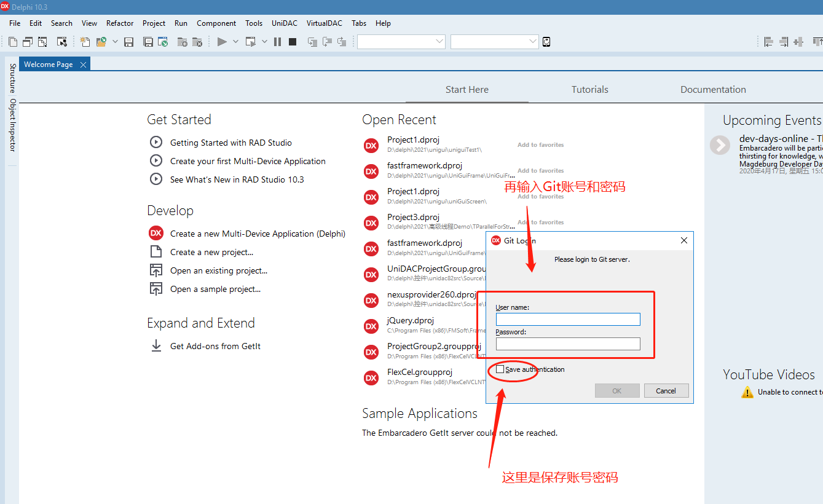This screenshot has width=823, height=504.
Task: Click the Password input field
Action: click(568, 344)
